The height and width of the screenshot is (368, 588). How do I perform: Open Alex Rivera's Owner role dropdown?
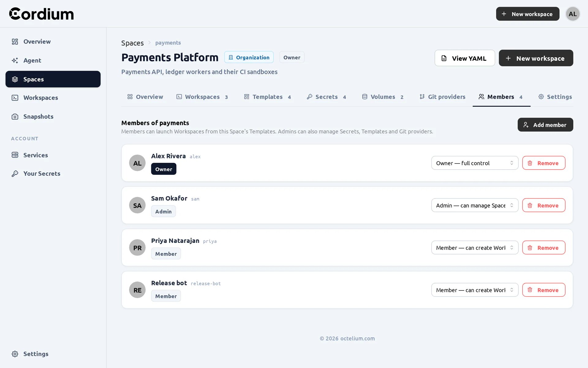[x=475, y=163]
